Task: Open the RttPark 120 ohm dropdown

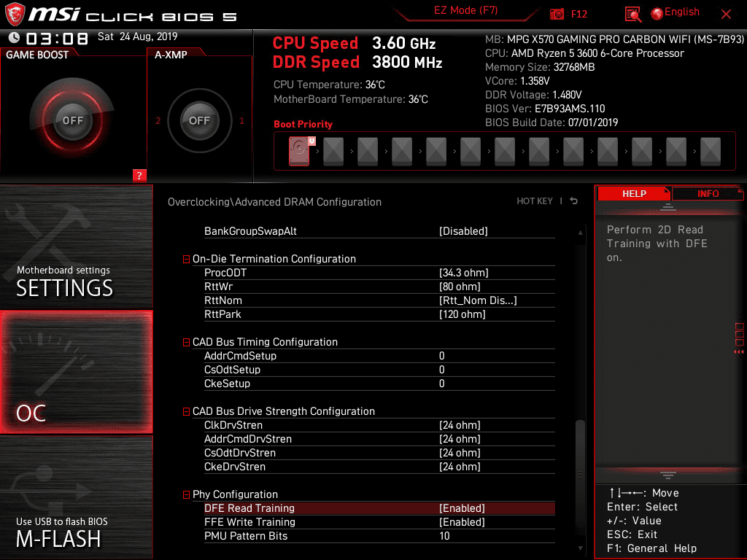Action: click(x=462, y=314)
